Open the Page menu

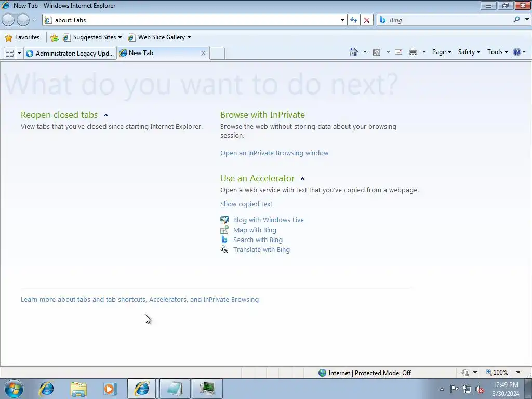(442, 52)
